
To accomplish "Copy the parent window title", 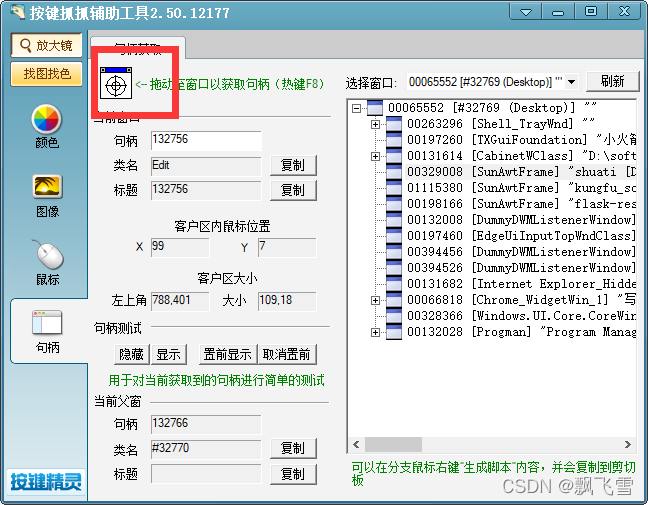I will pos(293,474).
